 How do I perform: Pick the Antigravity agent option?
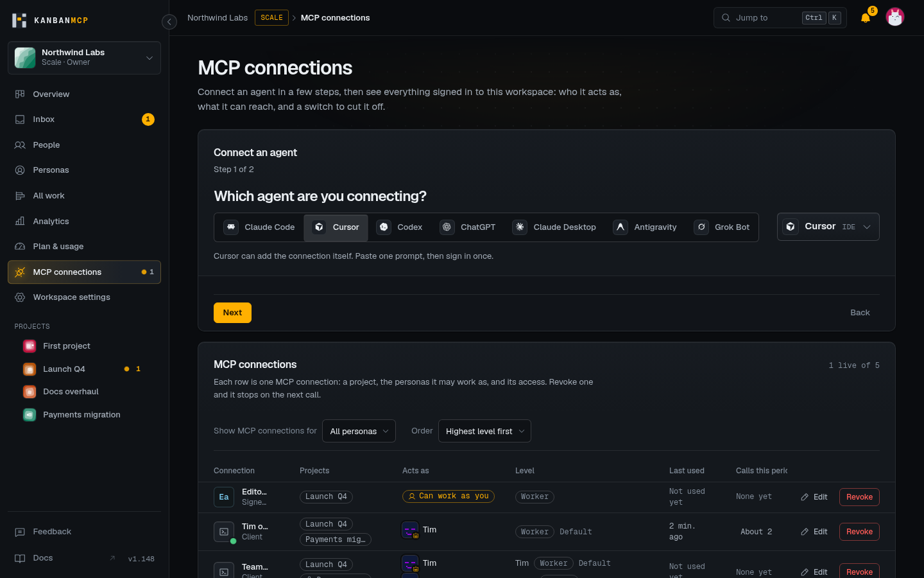point(645,227)
